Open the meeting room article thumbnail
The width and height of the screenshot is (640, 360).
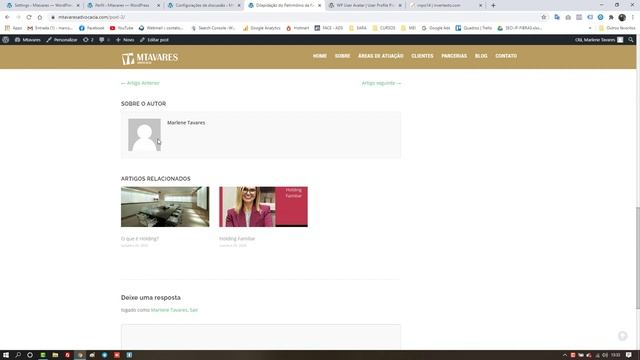[x=165, y=207]
